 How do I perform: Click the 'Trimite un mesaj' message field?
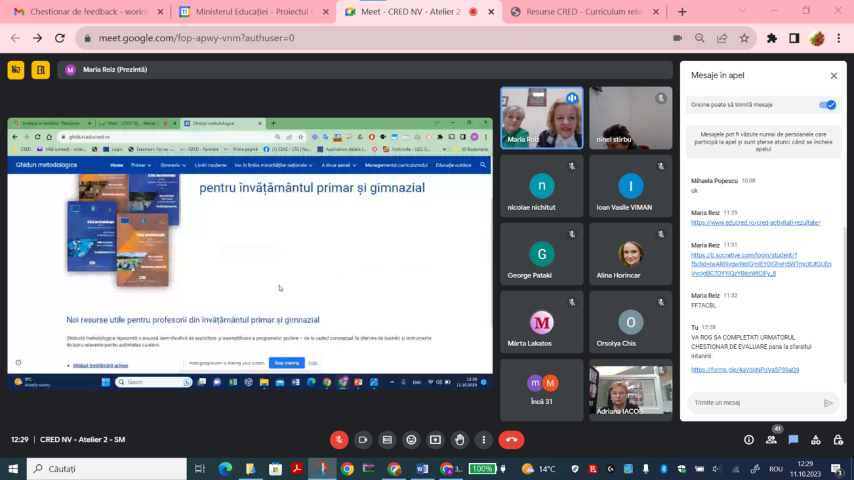pos(752,402)
